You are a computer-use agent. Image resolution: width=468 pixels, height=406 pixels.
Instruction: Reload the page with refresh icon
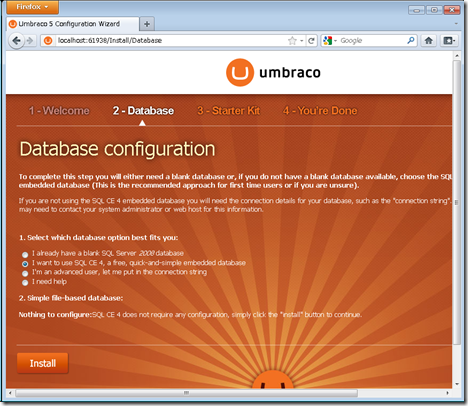click(311, 41)
